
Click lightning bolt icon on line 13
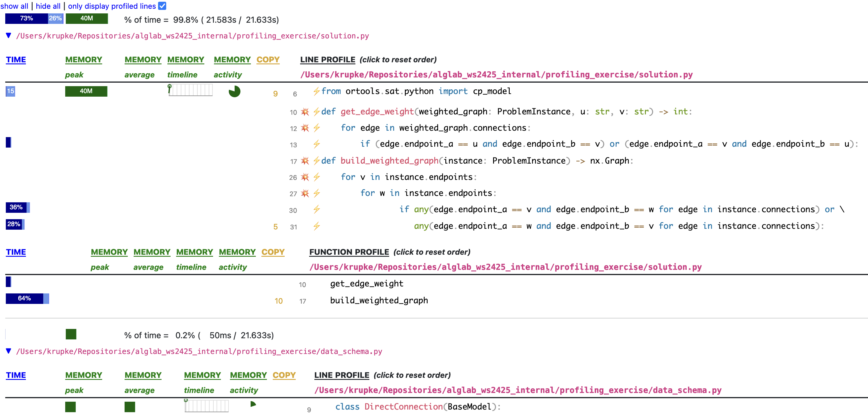pyautogui.click(x=316, y=144)
